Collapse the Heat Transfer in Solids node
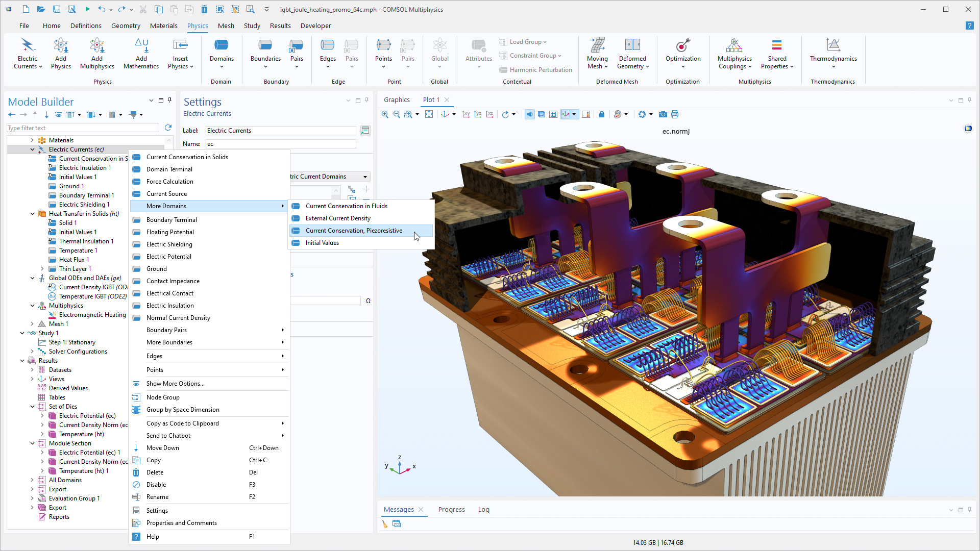980x551 pixels. click(33, 214)
